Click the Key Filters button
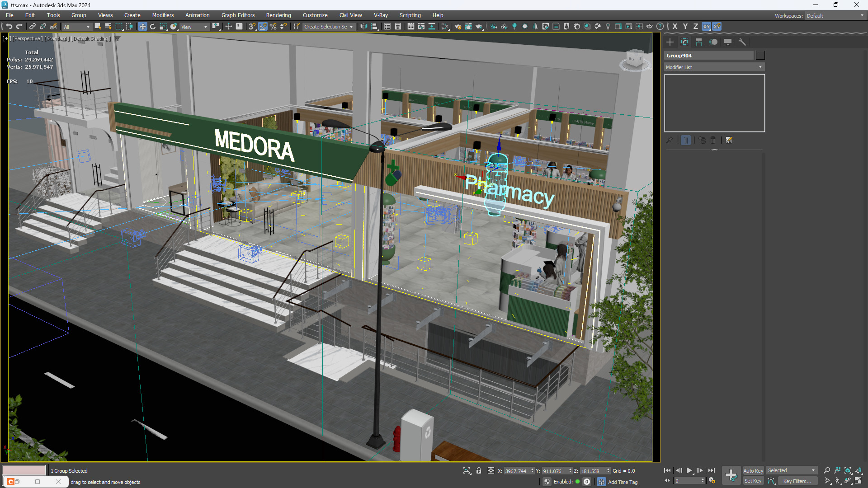The width and height of the screenshot is (868, 488). tap(797, 481)
